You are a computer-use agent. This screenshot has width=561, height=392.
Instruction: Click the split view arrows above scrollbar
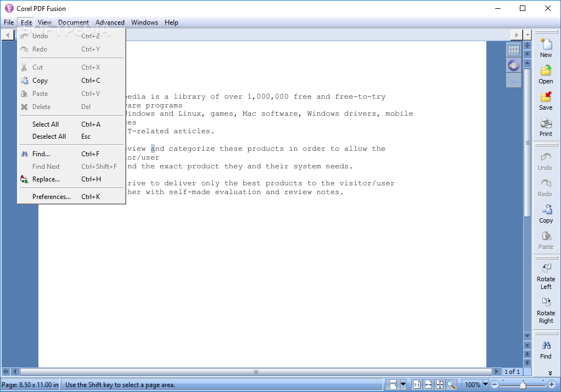[x=528, y=46]
